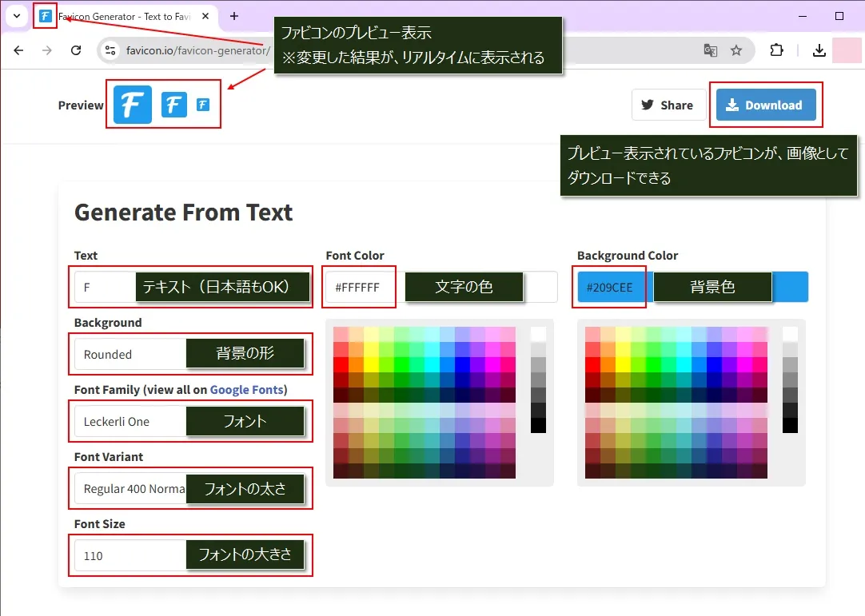Screen dimensions: 865x616
Task: Follow the Google Fonts link
Action: click(x=246, y=390)
